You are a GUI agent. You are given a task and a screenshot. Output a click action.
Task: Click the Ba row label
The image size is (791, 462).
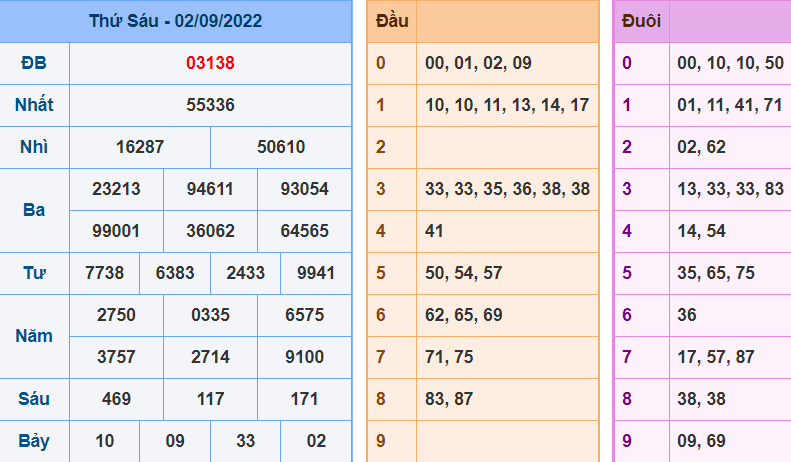[34, 210]
